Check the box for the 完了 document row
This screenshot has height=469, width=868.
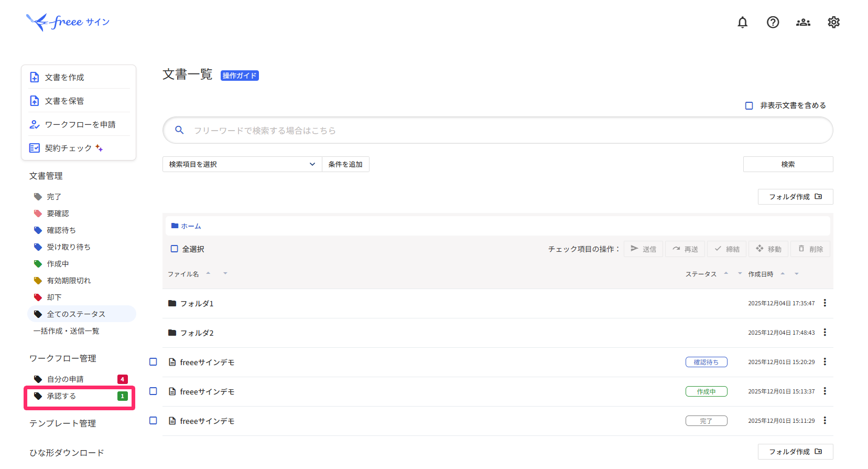[153, 420]
